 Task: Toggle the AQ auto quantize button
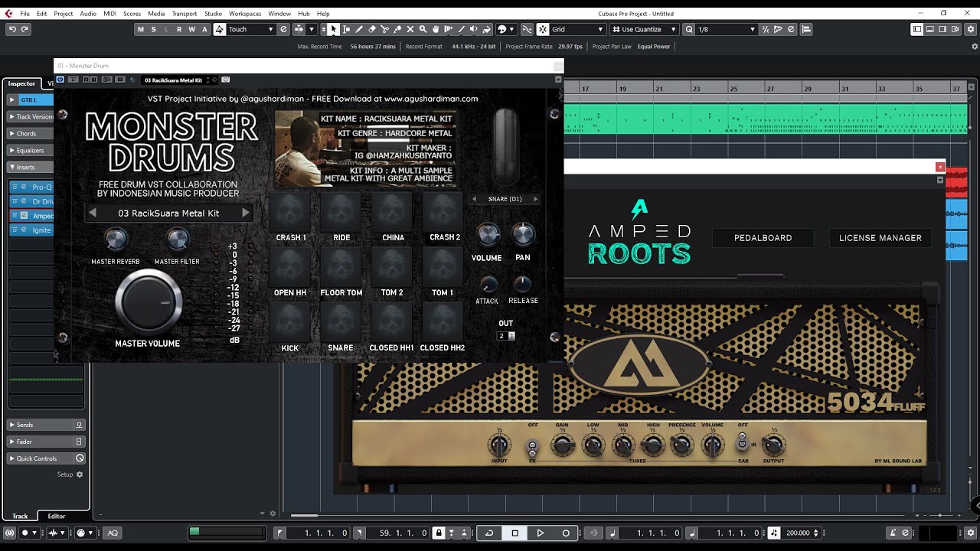[x=113, y=533]
